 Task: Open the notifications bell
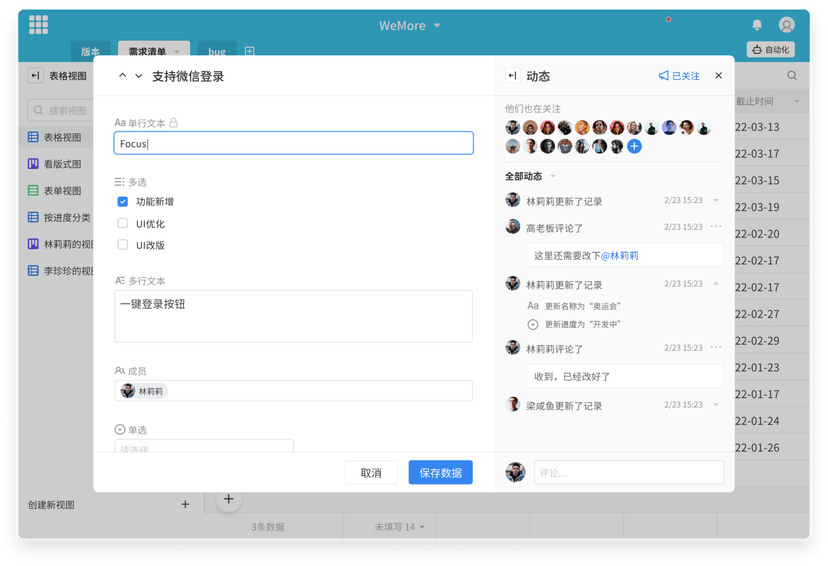click(x=757, y=25)
